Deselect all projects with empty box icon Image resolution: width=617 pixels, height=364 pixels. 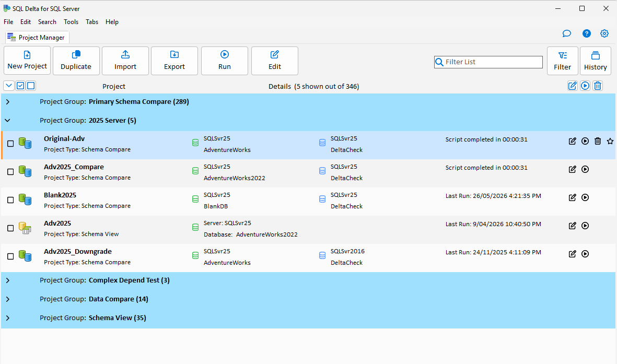[x=31, y=86]
